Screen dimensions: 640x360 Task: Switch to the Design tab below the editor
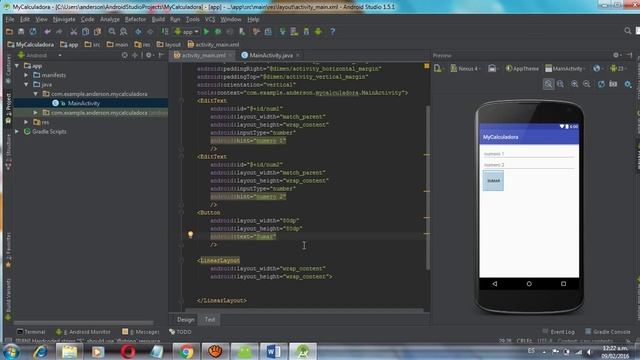point(186,320)
